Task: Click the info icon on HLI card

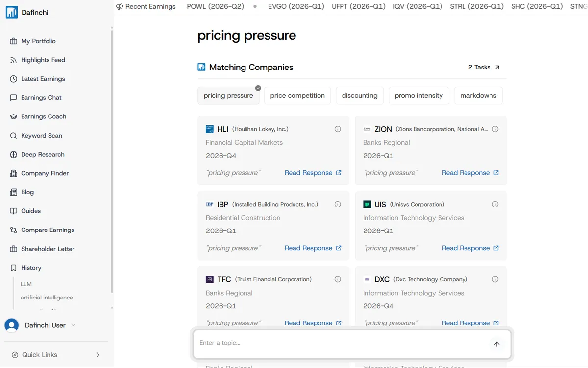Action: [x=338, y=129]
